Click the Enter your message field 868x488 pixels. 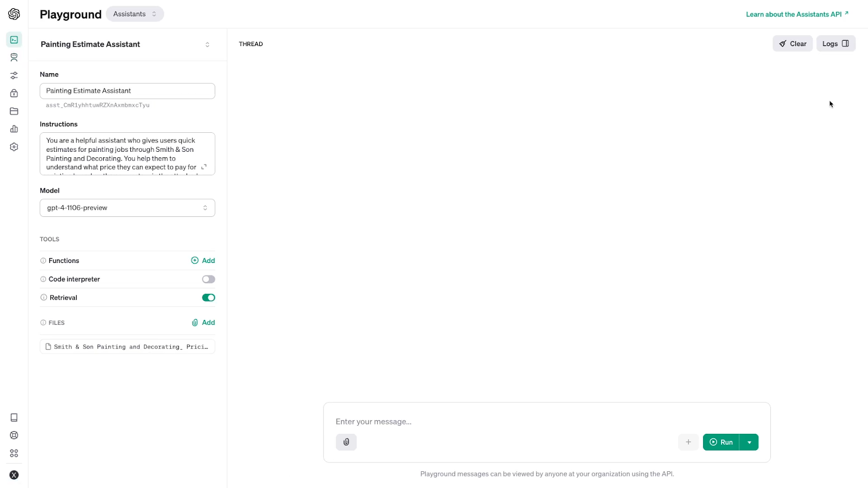point(547,422)
